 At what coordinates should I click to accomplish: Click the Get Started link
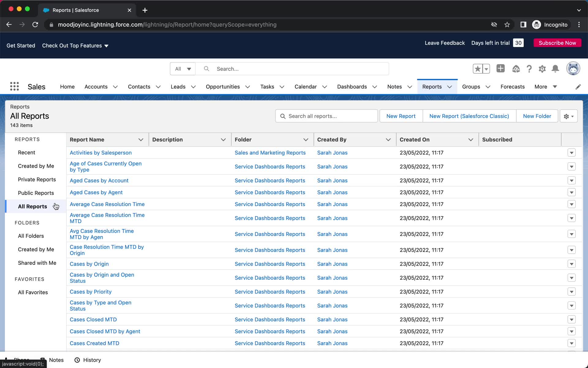(21, 46)
